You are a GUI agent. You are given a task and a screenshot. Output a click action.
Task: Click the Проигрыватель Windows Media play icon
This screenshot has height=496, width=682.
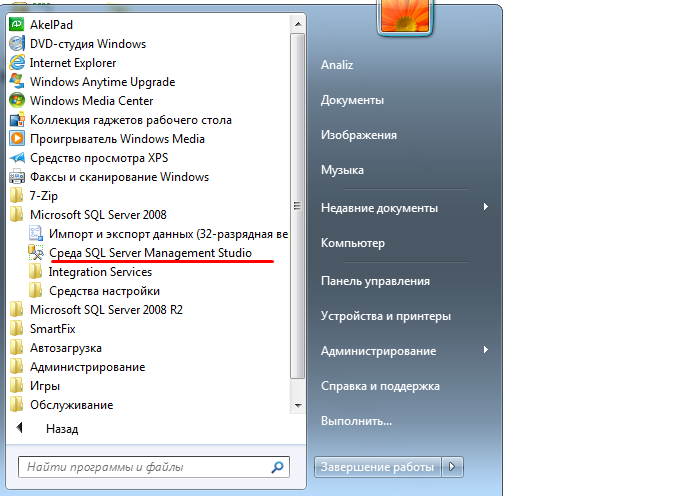[x=17, y=138]
